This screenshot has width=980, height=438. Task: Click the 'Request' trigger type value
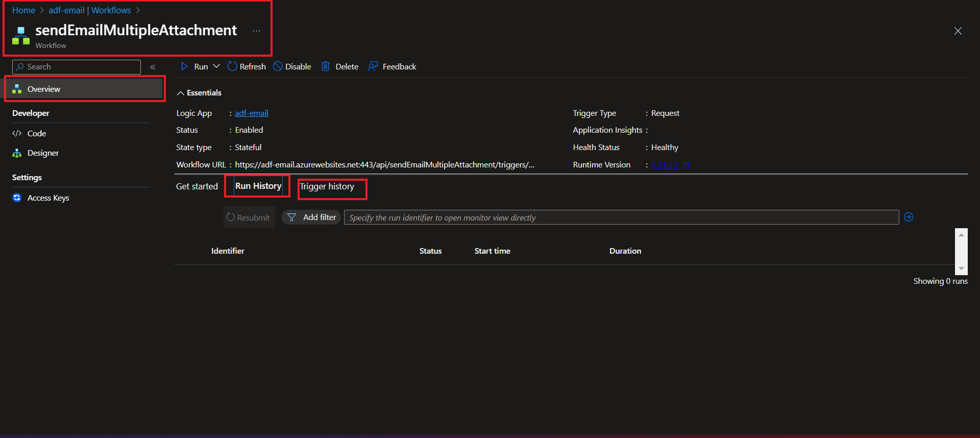pos(665,113)
